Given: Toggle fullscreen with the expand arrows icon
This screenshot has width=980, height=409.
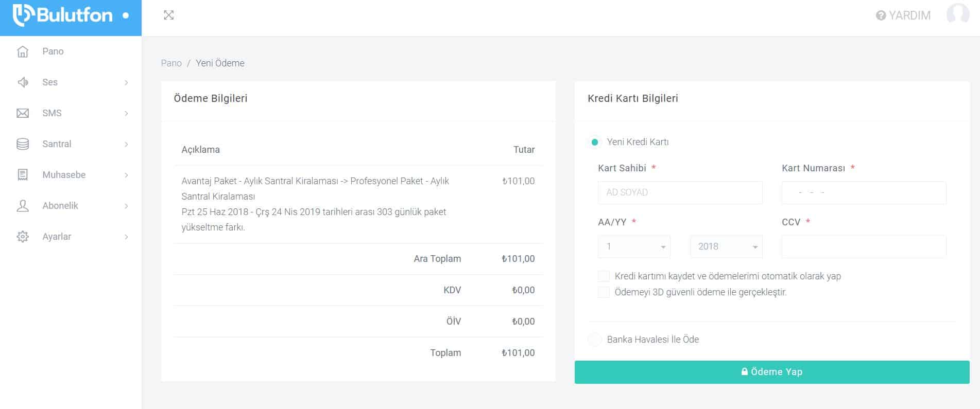Looking at the screenshot, I should [x=169, y=15].
